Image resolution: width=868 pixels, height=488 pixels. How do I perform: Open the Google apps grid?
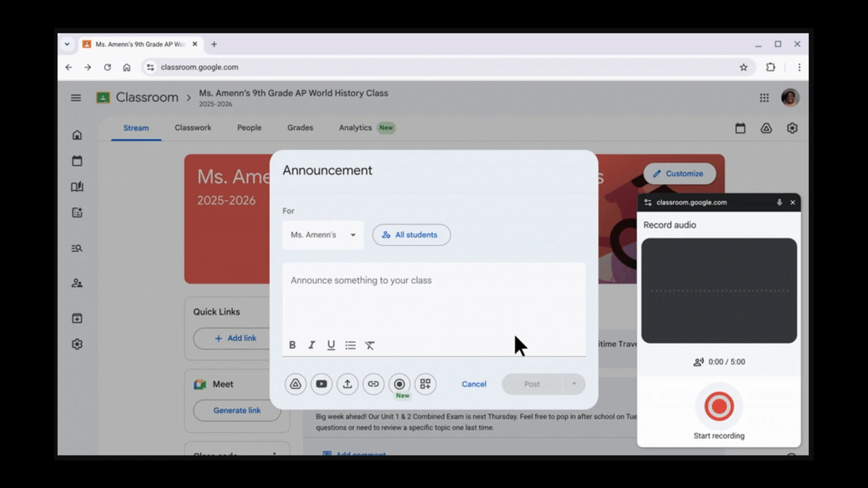(x=764, y=98)
